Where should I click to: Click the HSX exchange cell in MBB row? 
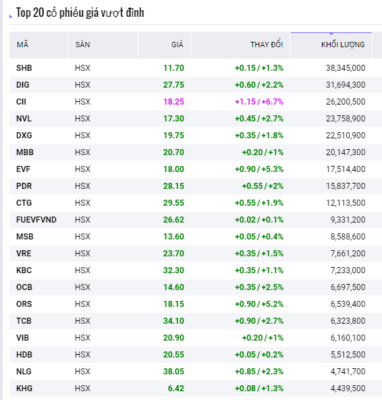(82, 152)
